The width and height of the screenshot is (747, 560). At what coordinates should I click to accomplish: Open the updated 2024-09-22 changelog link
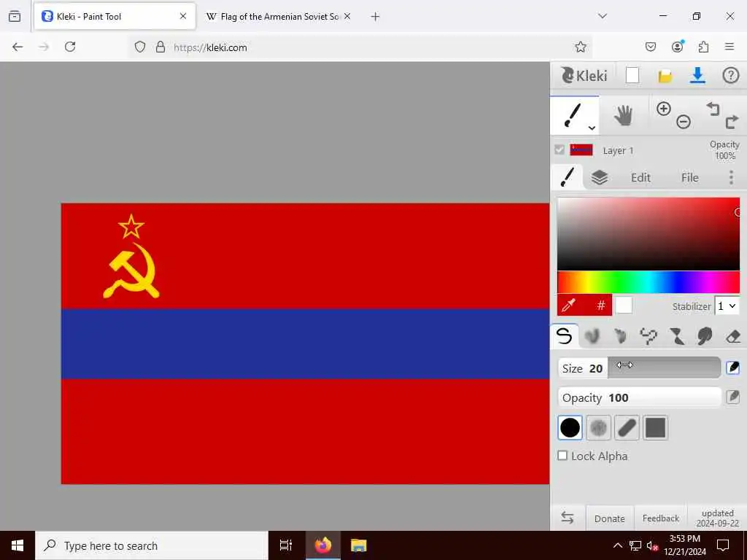coord(718,518)
